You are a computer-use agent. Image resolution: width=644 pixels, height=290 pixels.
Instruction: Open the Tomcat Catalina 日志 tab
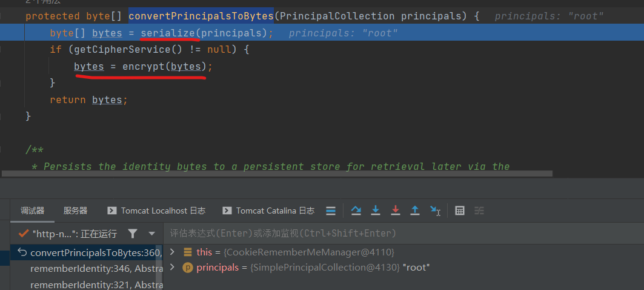point(269,211)
